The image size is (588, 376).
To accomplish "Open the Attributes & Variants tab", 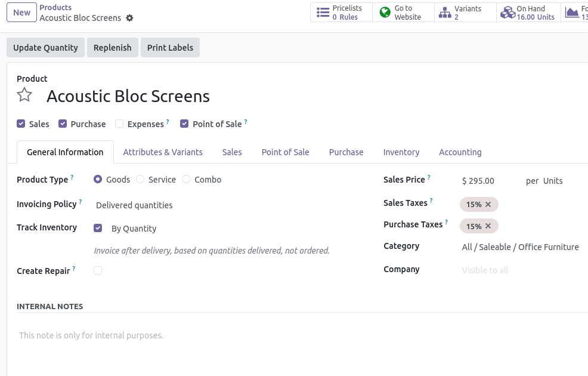I will pyautogui.click(x=163, y=152).
